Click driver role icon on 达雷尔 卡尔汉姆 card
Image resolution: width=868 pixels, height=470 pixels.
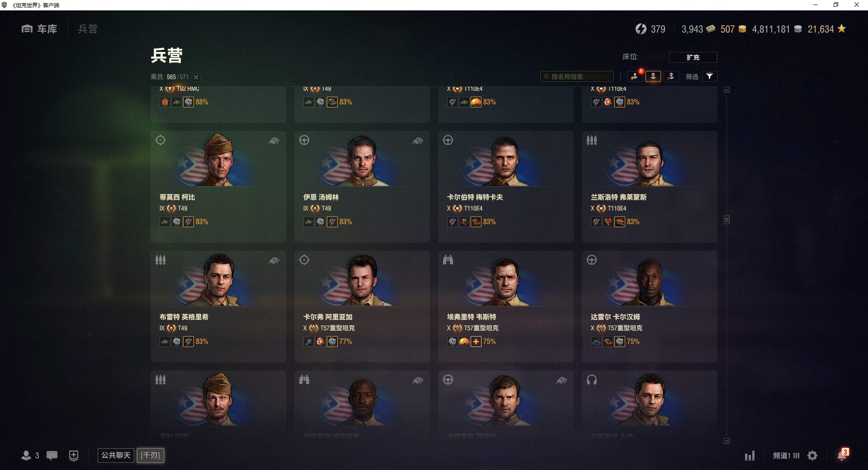[x=592, y=260]
